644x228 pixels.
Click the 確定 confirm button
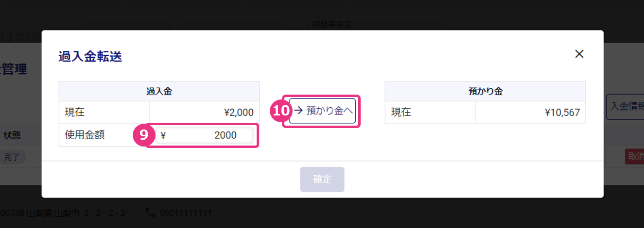point(322,179)
